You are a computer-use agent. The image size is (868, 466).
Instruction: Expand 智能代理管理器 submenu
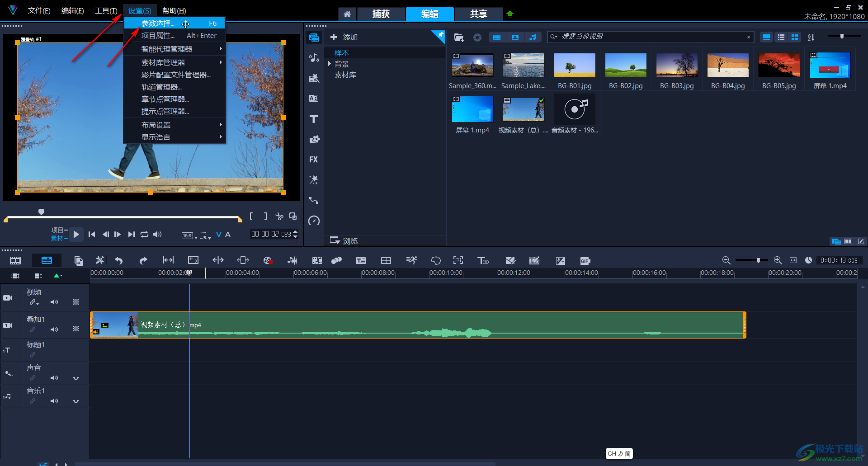pos(221,49)
